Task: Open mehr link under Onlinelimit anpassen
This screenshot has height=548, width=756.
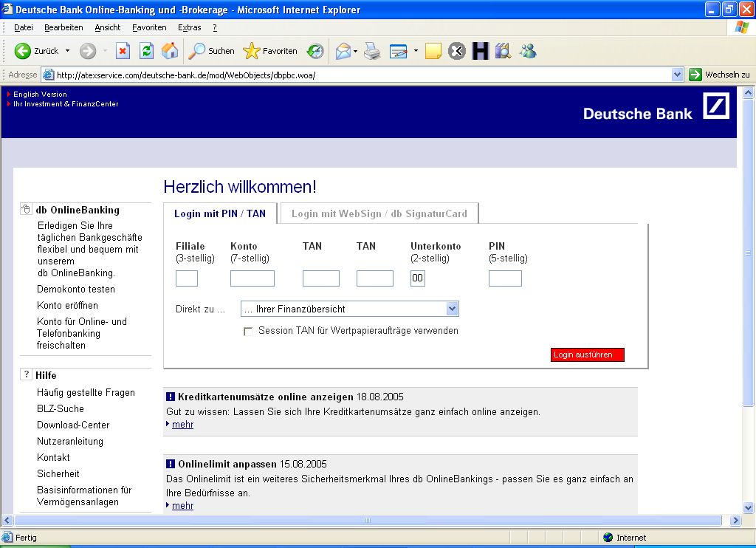Action: 183,506
